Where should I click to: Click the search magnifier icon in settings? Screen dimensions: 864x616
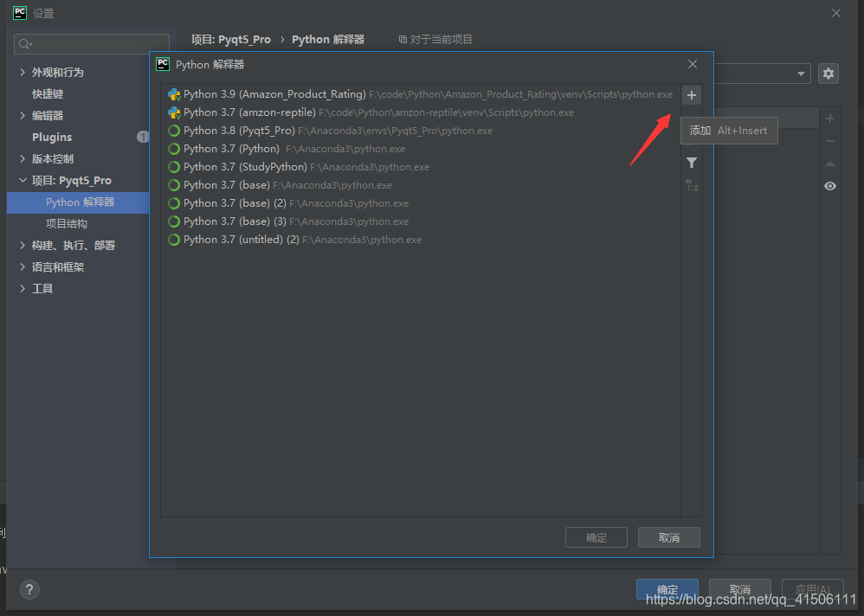pos(25,44)
